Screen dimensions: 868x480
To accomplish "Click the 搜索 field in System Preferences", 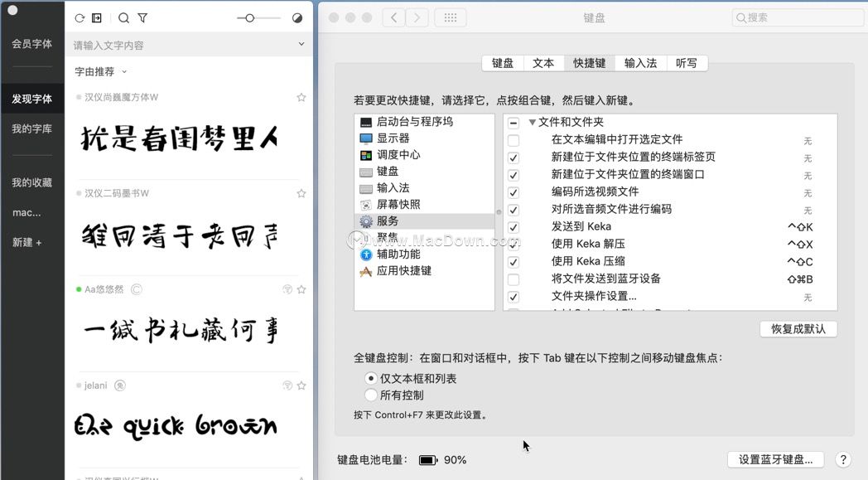I will (798, 17).
